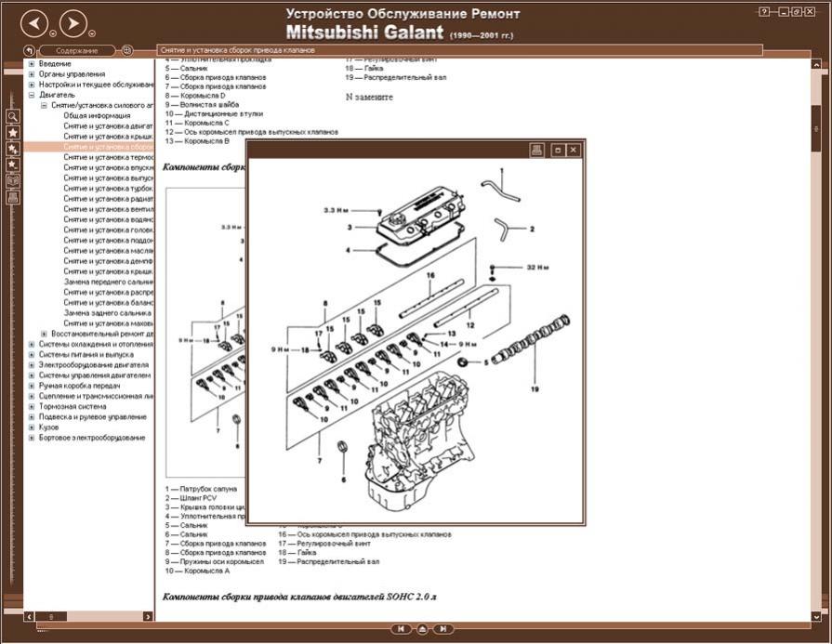Click the tree panel horizontal scrollbar thumb

[x=51, y=616]
